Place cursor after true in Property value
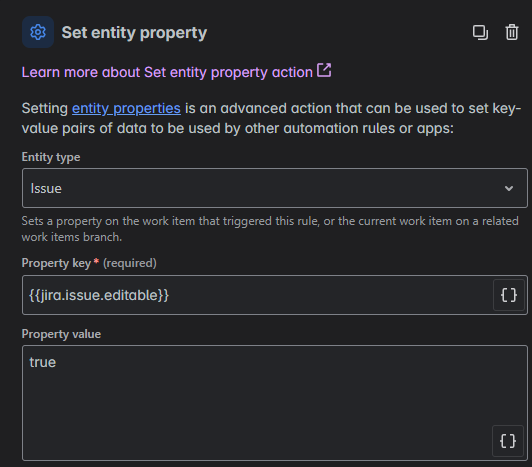The height and width of the screenshot is (467, 532). tap(56, 362)
